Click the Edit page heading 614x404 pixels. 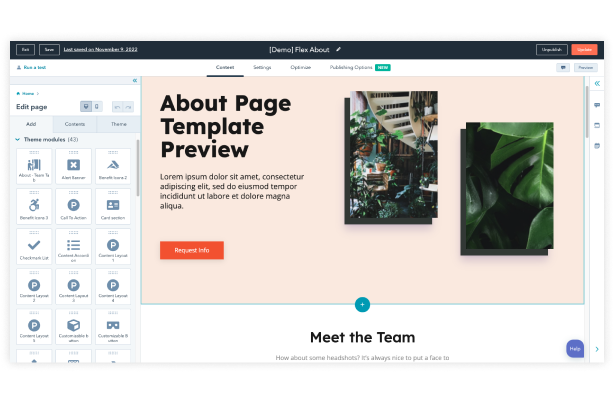[x=32, y=107]
